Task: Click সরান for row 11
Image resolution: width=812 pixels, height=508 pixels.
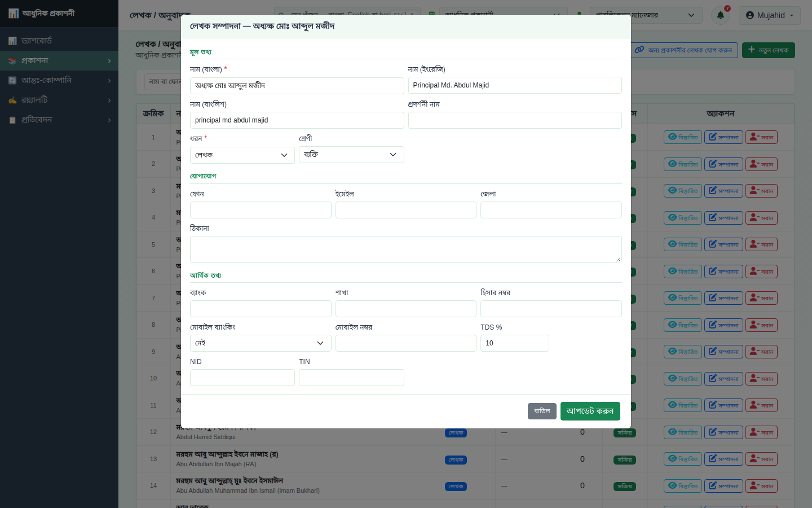Action: pos(761,405)
